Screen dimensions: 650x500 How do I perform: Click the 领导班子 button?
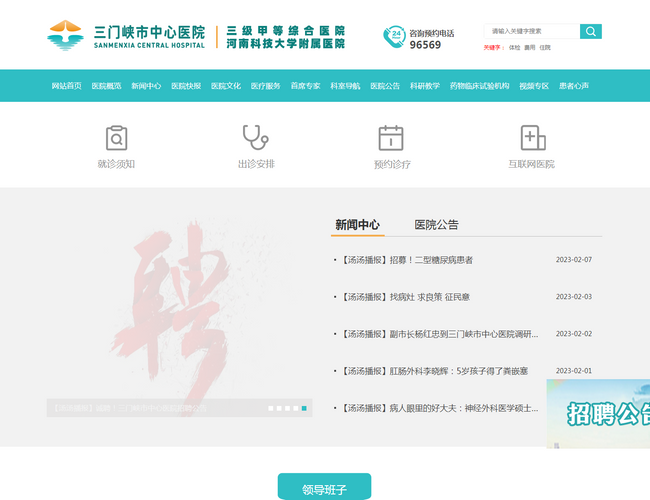pyautogui.click(x=324, y=489)
